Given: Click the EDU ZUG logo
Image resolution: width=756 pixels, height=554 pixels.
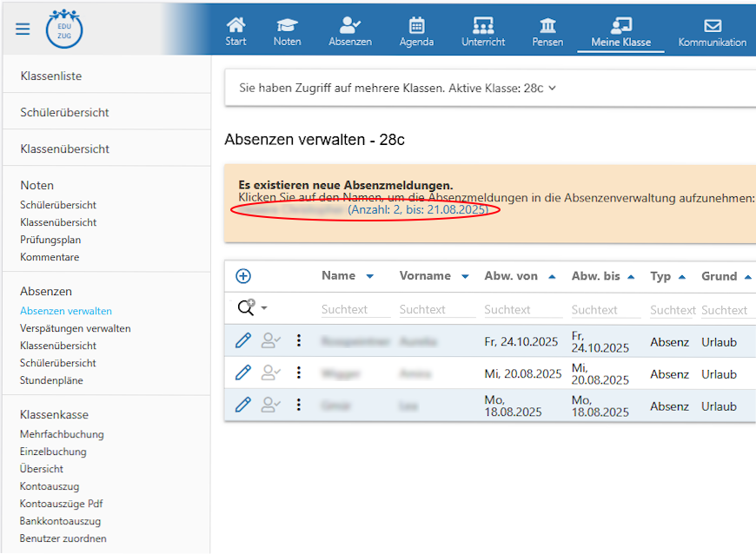Looking at the screenshot, I should tap(64, 30).
